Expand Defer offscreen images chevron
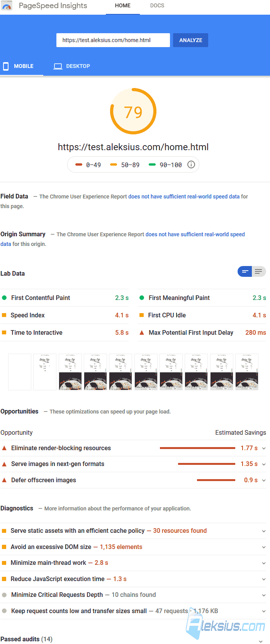270x644 pixels. click(264, 480)
